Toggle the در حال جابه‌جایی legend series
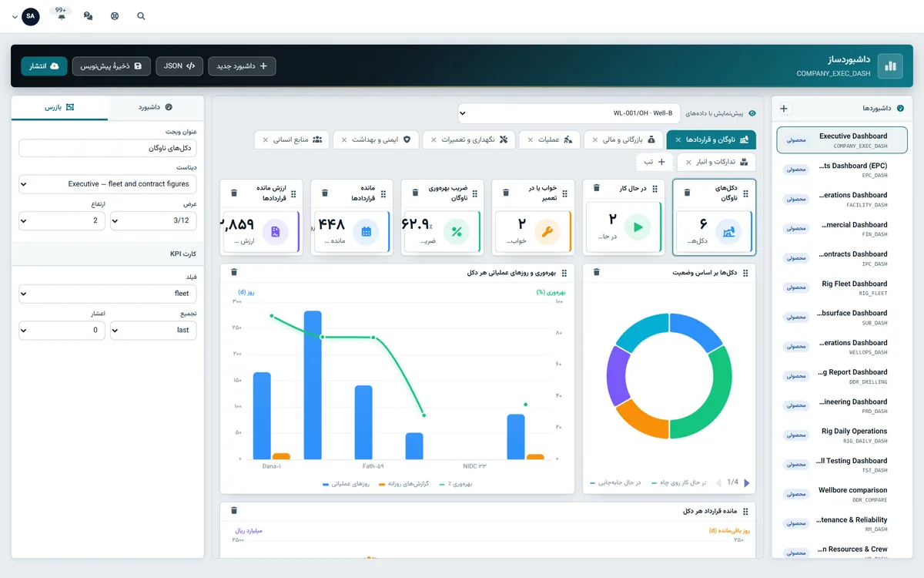 [x=613, y=482]
